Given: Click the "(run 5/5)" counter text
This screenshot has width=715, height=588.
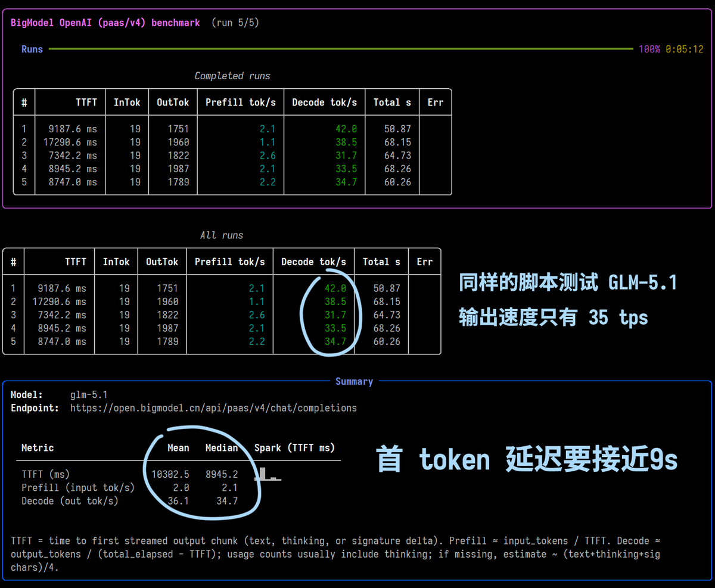Looking at the screenshot, I should pos(235,23).
